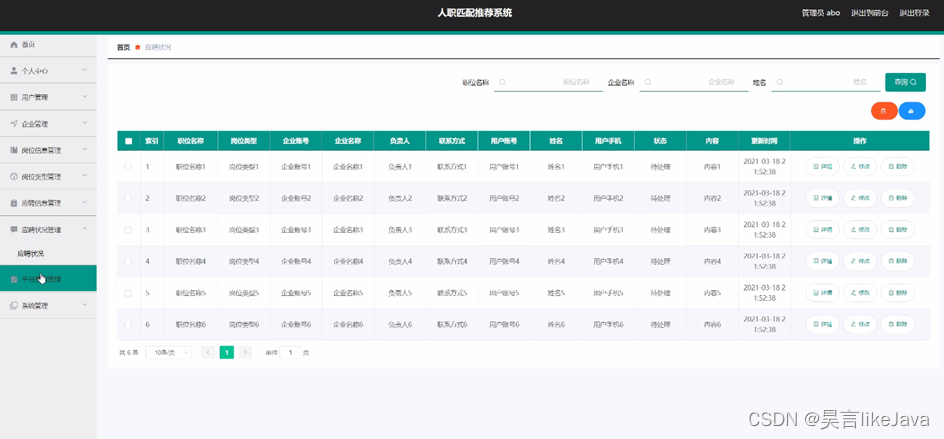Open 详情 for row 职位名称2
This screenshot has height=439, width=944.
[x=822, y=198]
